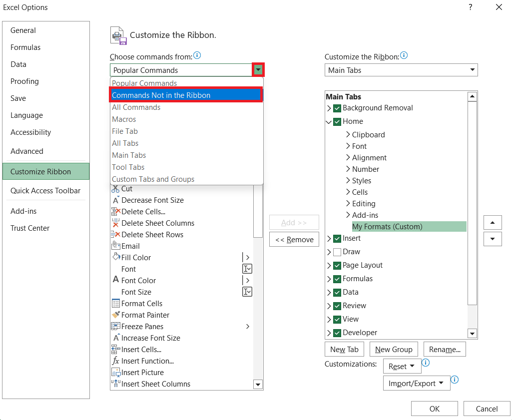Expand the Styles group
This screenshot has height=420, width=512.
[348, 180]
